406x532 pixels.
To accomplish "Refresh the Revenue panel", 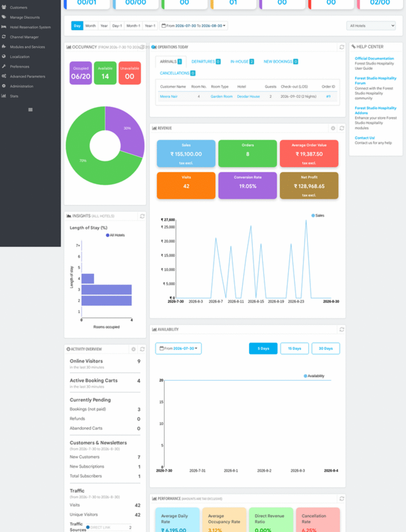I will click(342, 128).
